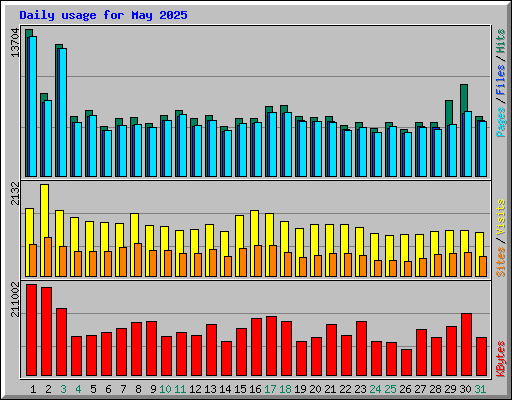Screen dimensions: 512x400
Task: Click the green day 25 axis label
Action: [x=390, y=389]
